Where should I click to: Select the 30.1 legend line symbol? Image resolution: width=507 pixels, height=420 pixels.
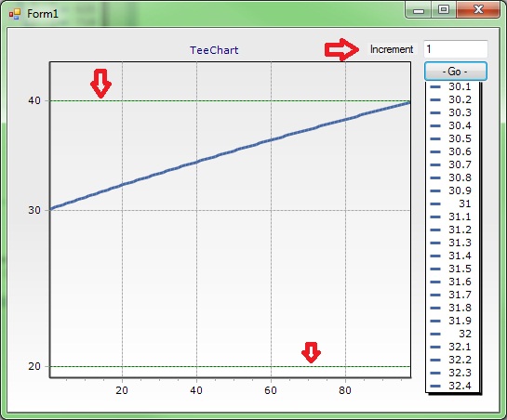pyautogui.click(x=435, y=86)
